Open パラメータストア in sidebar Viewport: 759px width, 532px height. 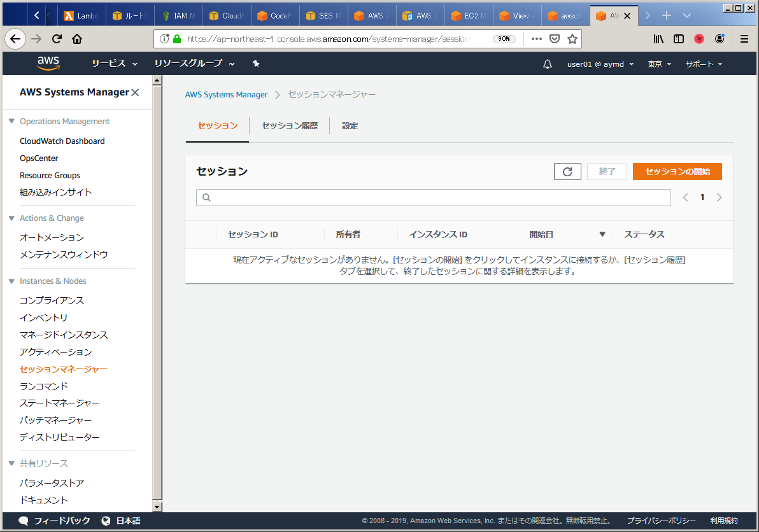[x=52, y=483]
